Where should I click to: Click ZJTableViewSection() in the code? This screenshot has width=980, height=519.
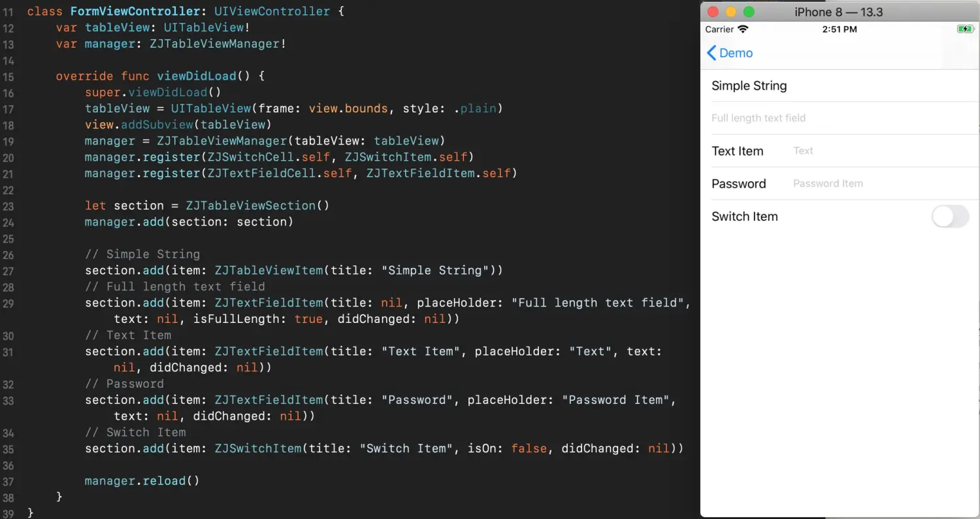click(257, 206)
